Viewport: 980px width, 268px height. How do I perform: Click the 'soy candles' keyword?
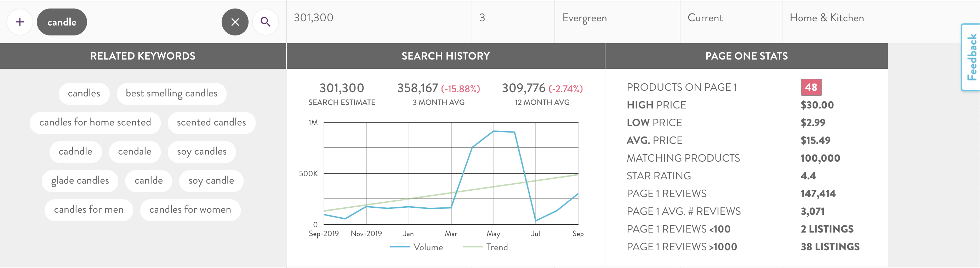(x=202, y=151)
